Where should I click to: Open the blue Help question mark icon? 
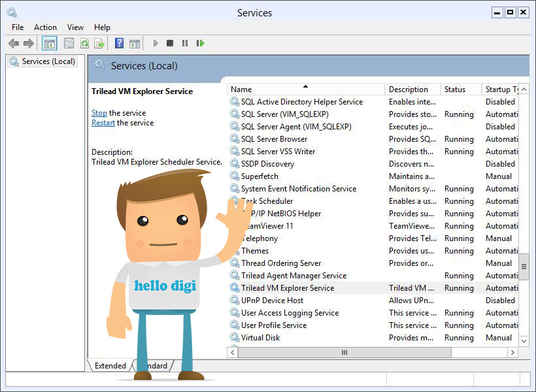120,43
